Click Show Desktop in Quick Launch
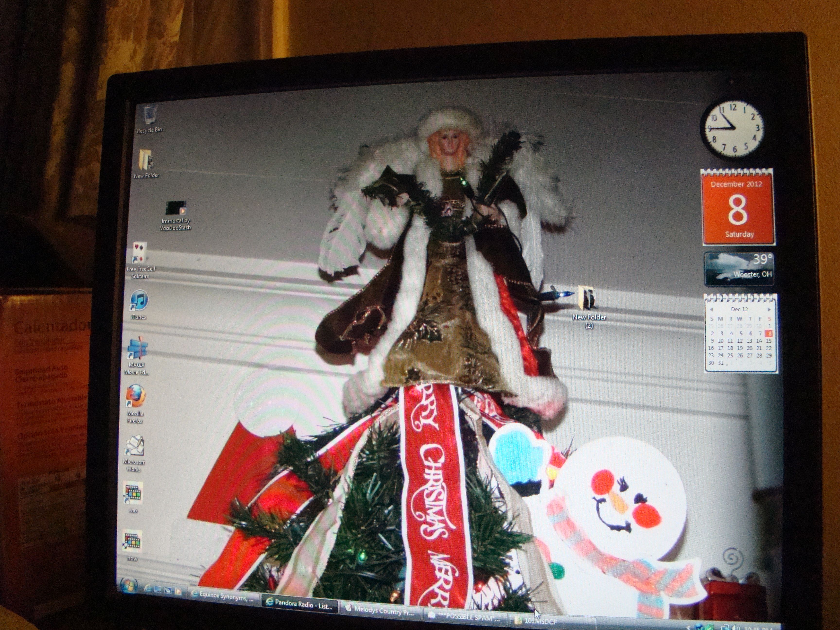This screenshot has width=840, height=630. (x=157, y=589)
